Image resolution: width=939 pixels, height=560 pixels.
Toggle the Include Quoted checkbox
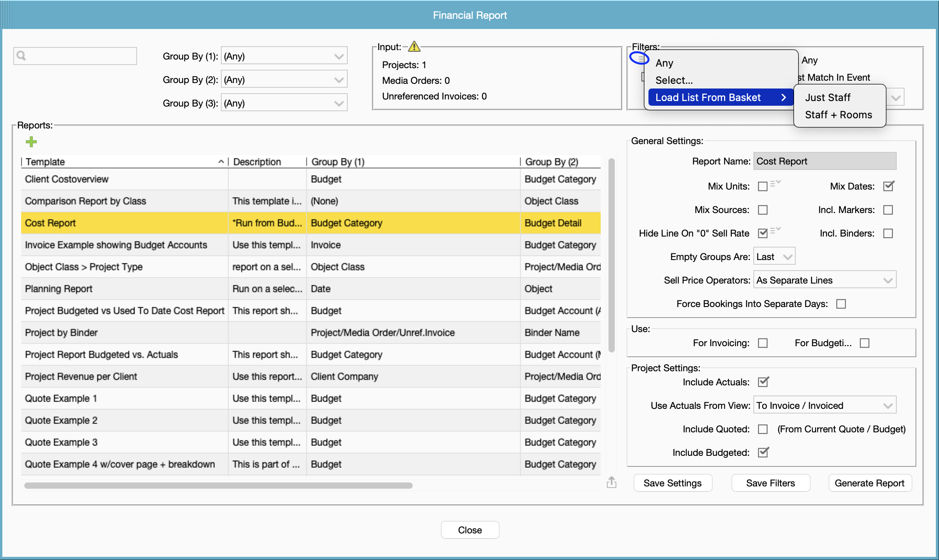click(x=762, y=429)
